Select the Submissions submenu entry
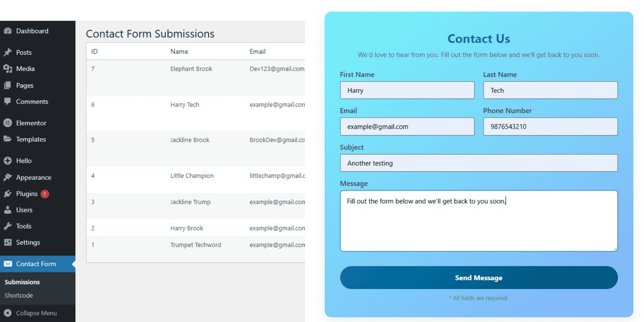 click(x=22, y=282)
